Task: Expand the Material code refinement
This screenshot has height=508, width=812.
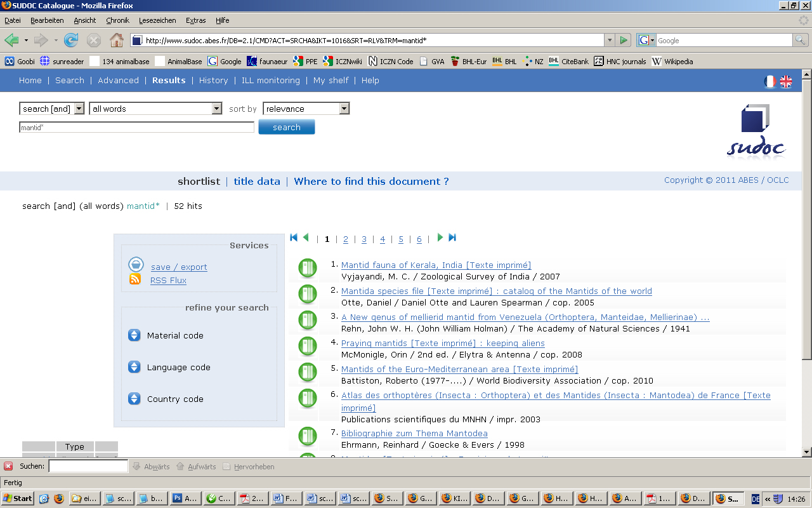Action: coord(134,335)
